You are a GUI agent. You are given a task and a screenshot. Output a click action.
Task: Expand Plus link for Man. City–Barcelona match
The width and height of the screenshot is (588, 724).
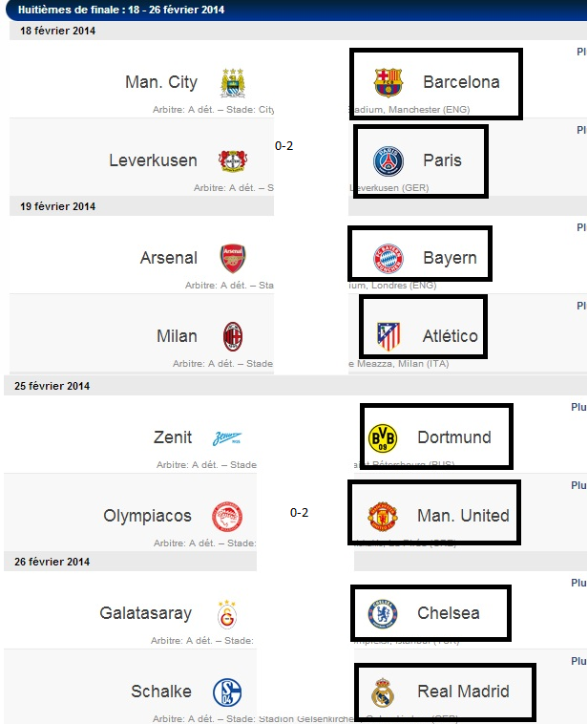pos(581,52)
